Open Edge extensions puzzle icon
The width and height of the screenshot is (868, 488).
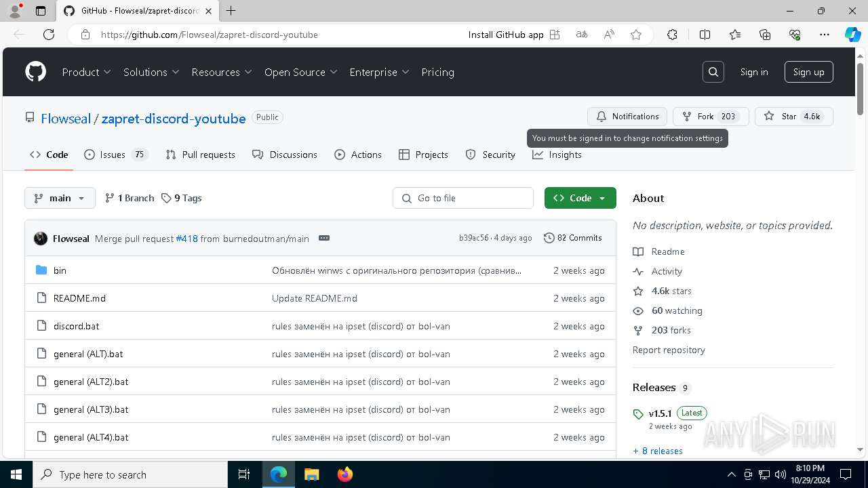tap(672, 35)
